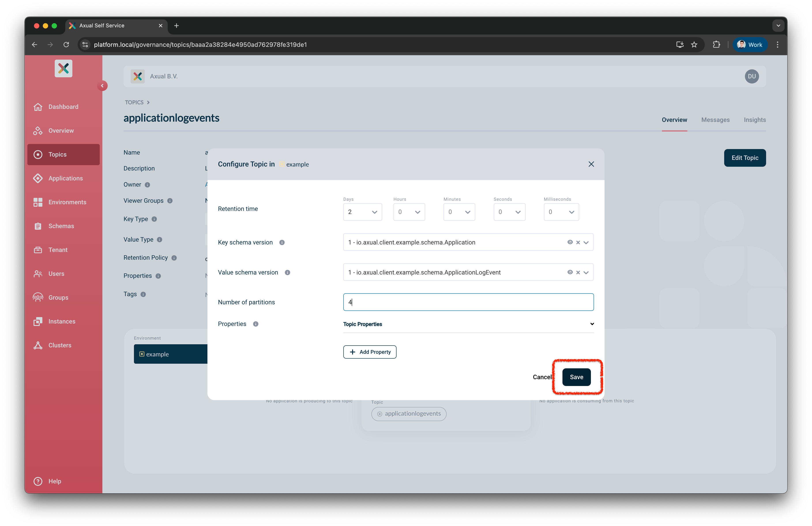Preview the value schema via eye toggle
Viewport: 812px width, 526px height.
click(x=570, y=272)
